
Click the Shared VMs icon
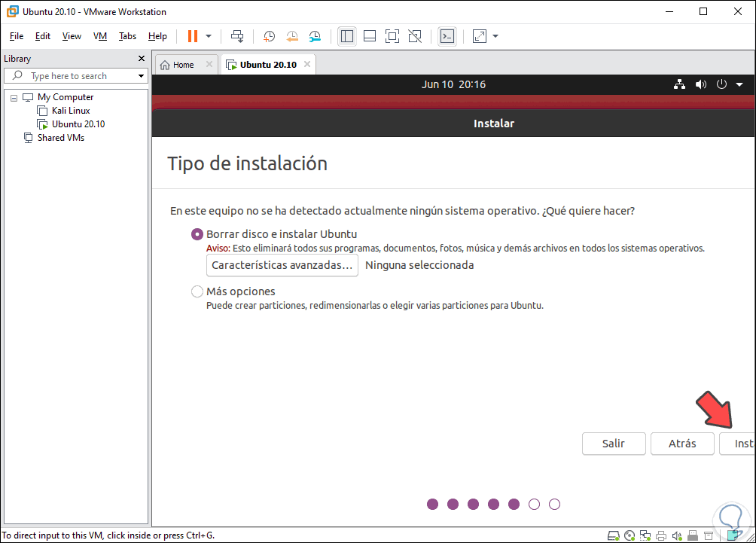click(29, 138)
